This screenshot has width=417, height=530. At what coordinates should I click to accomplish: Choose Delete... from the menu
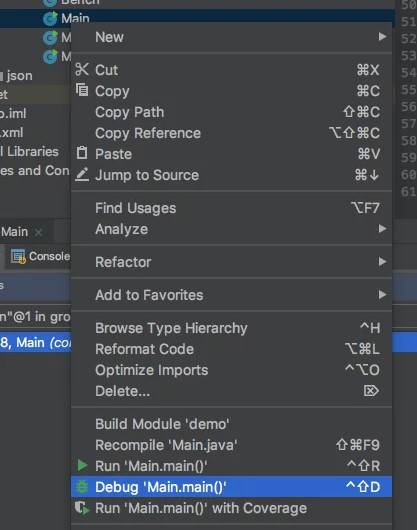pyautogui.click(x=231, y=391)
